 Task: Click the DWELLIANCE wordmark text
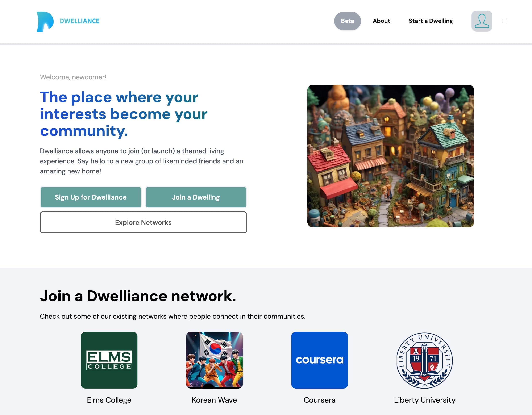click(80, 21)
